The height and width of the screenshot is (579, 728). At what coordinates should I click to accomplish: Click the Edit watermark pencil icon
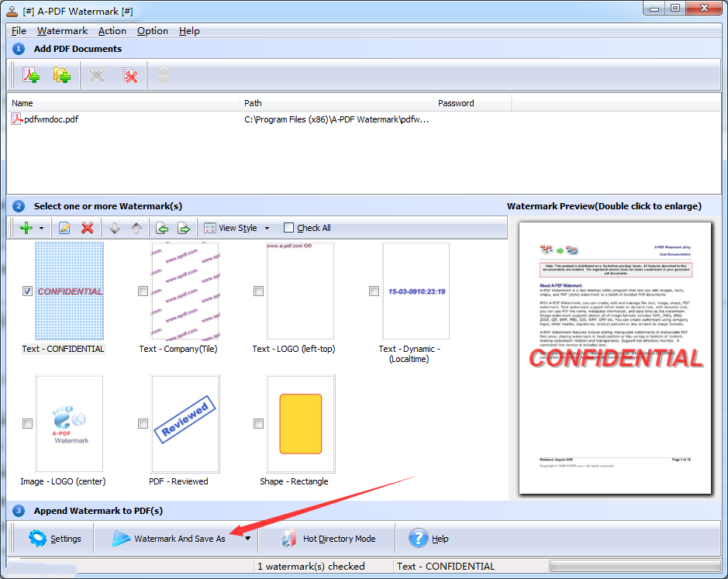pos(64,228)
